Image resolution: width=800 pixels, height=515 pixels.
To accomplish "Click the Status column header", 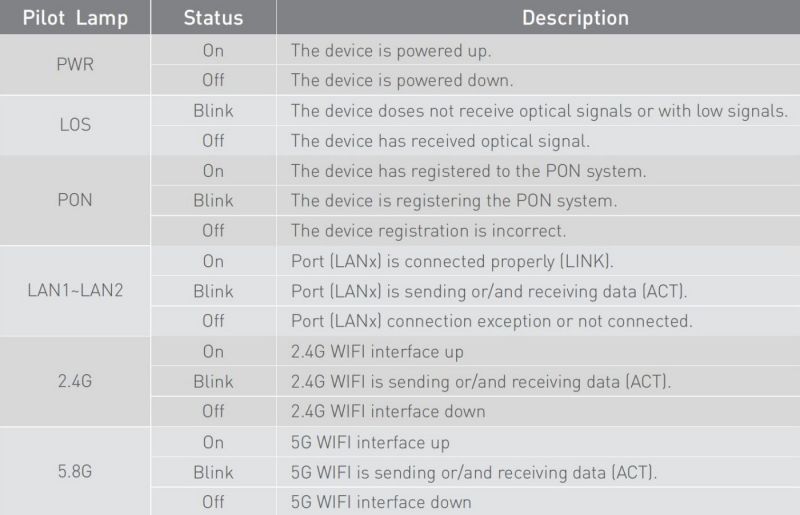I will 212,19.
